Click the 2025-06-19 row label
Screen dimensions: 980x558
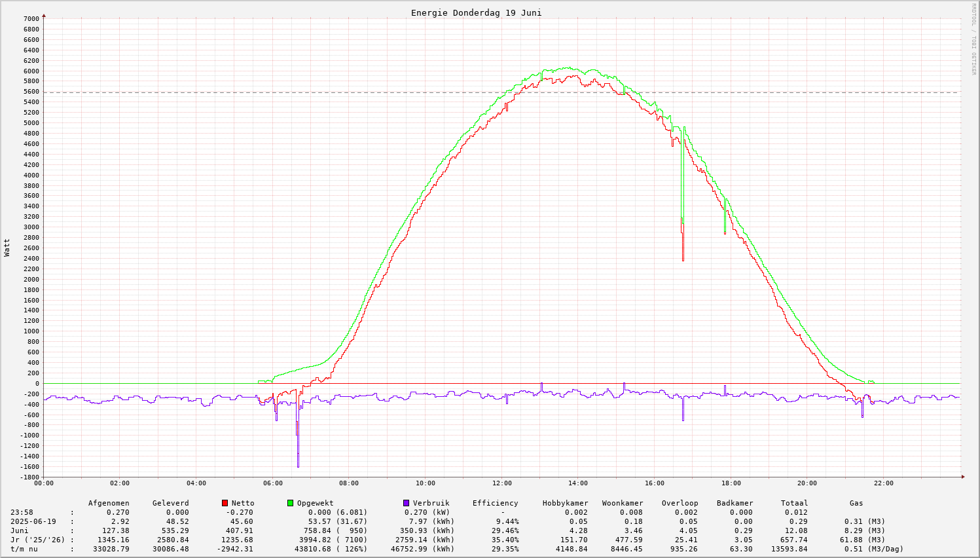point(33,521)
